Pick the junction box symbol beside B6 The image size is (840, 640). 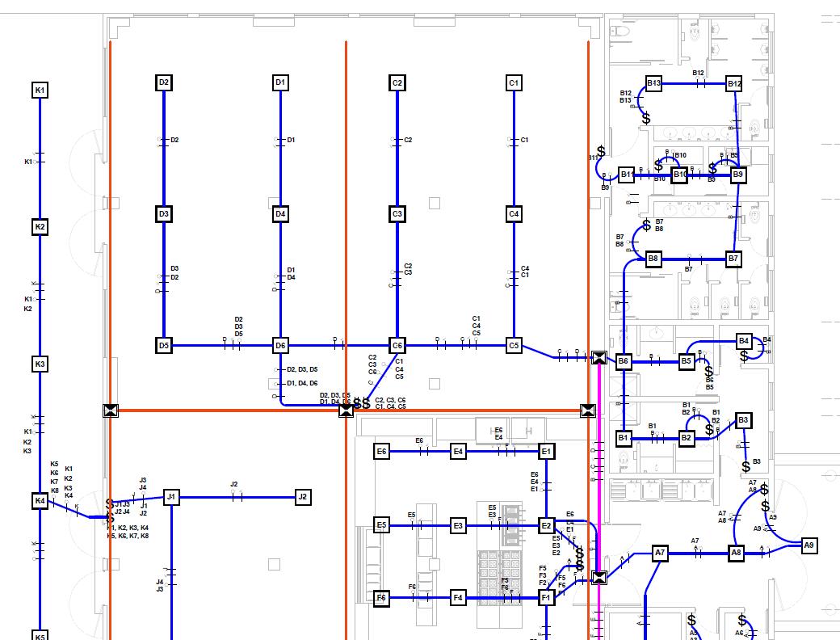(599, 358)
